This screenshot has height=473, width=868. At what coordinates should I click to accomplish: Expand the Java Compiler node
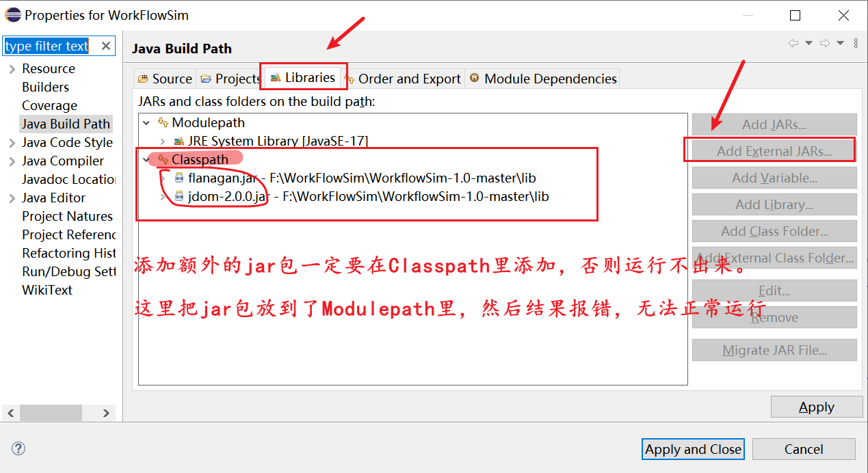click(12, 161)
